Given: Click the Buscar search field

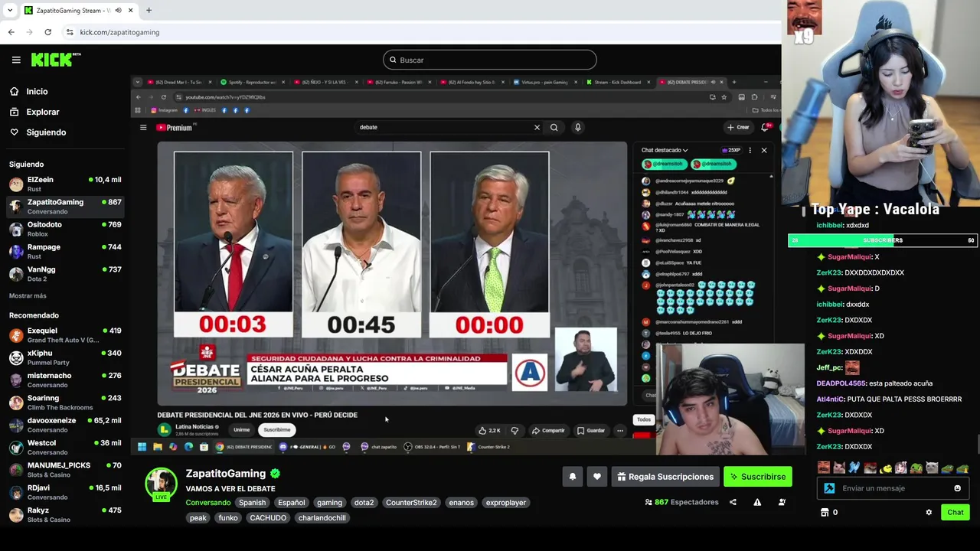Looking at the screenshot, I should click(490, 60).
